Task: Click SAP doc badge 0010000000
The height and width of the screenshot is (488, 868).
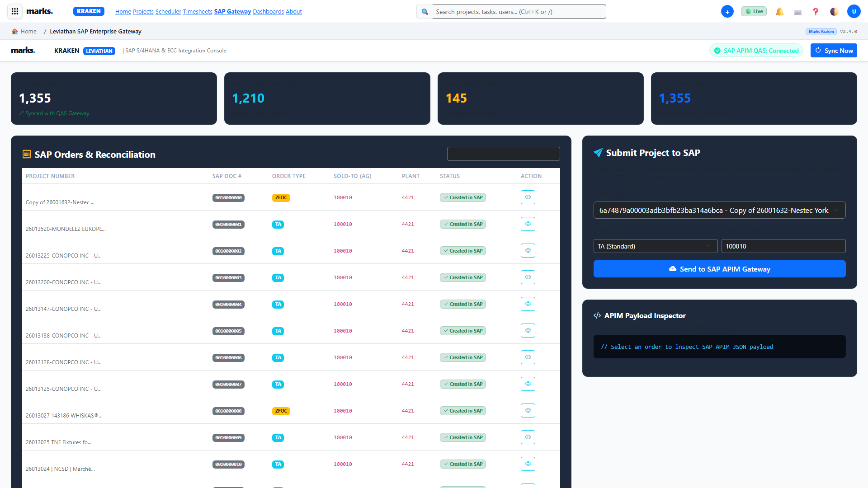Action: (228, 197)
